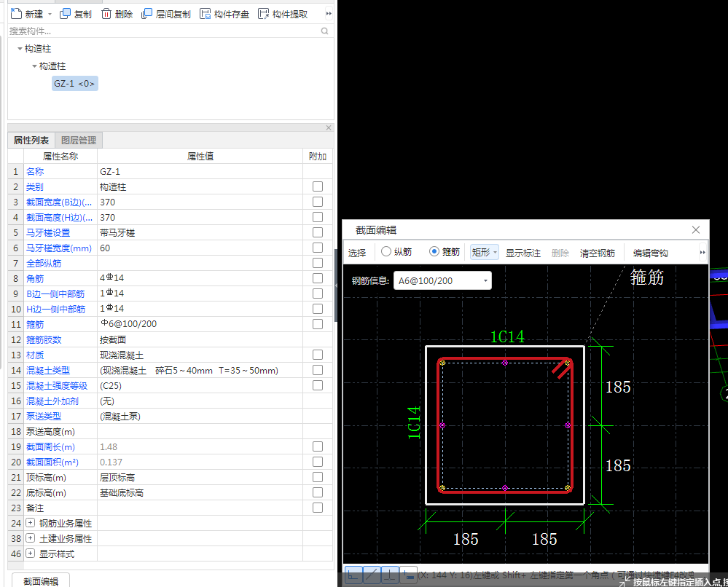Show more 截面编辑 toolbar items via overflow arrow

coord(702,253)
